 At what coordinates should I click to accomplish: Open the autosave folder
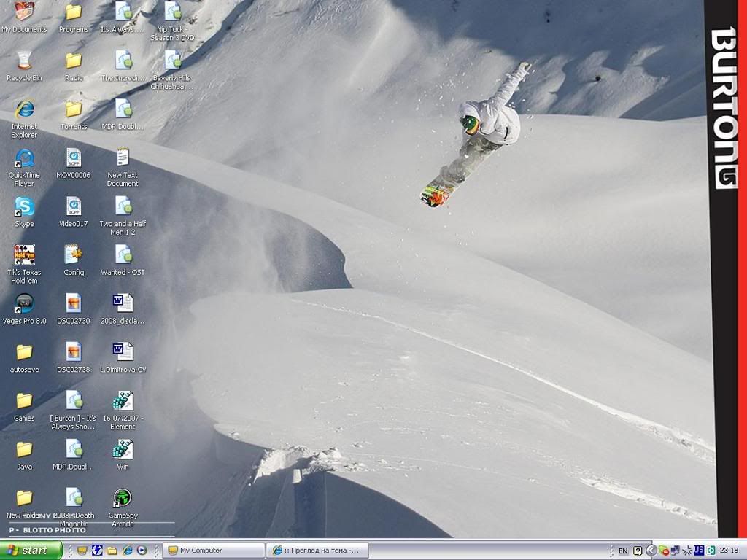24,357
